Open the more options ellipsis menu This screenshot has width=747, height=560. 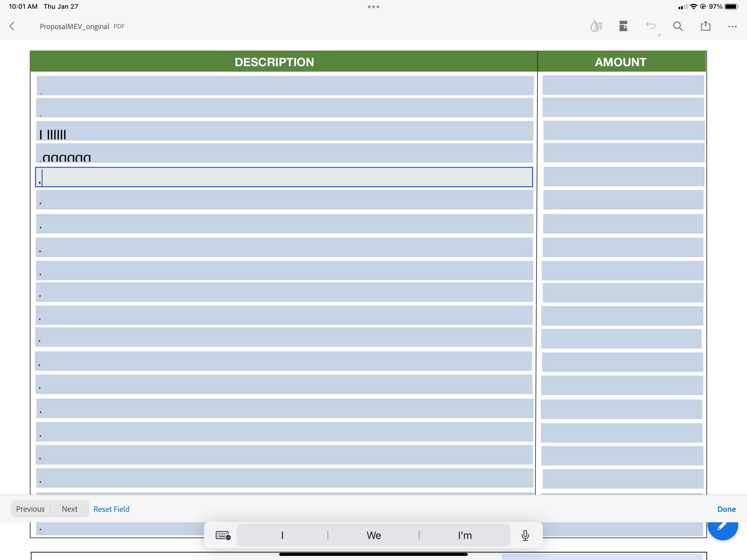coord(732,26)
